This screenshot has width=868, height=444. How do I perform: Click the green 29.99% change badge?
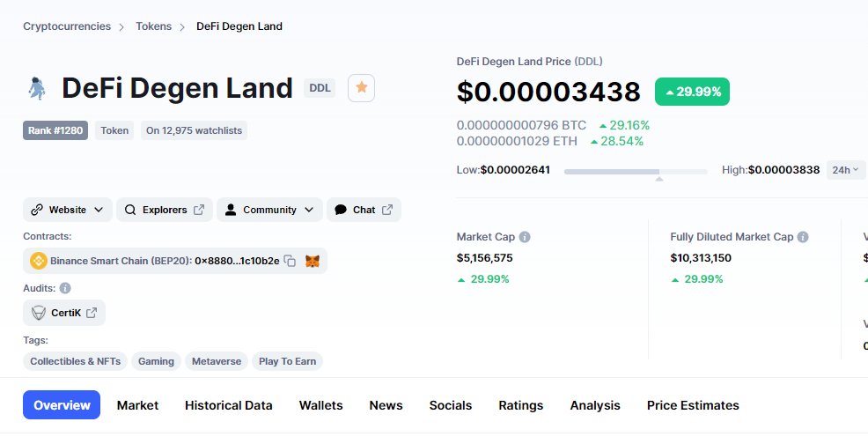point(692,92)
